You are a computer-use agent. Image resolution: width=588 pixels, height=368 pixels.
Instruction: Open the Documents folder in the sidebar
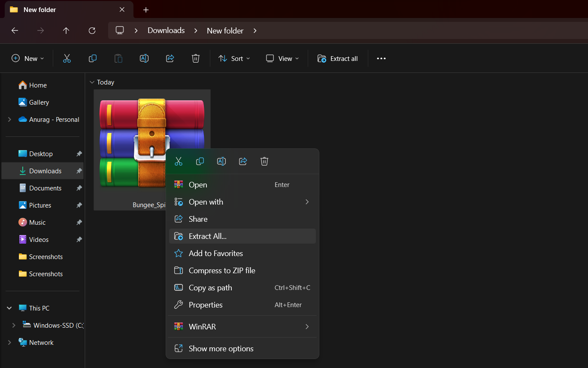click(45, 188)
